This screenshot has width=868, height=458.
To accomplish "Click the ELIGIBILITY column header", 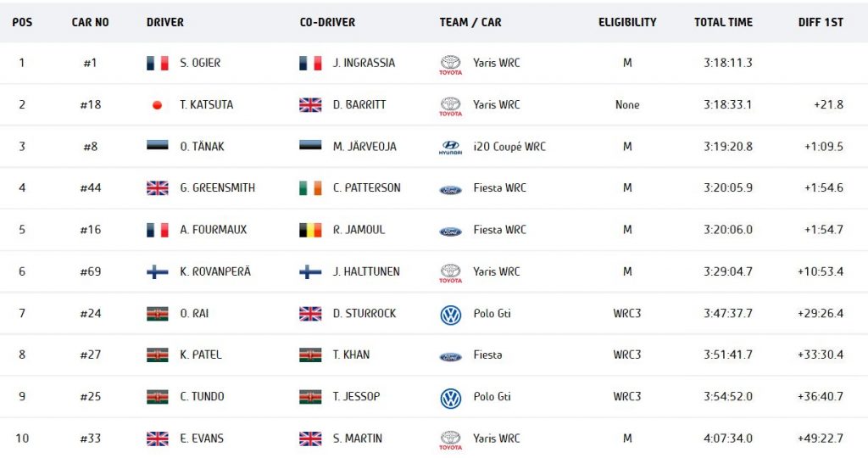I will (627, 22).
